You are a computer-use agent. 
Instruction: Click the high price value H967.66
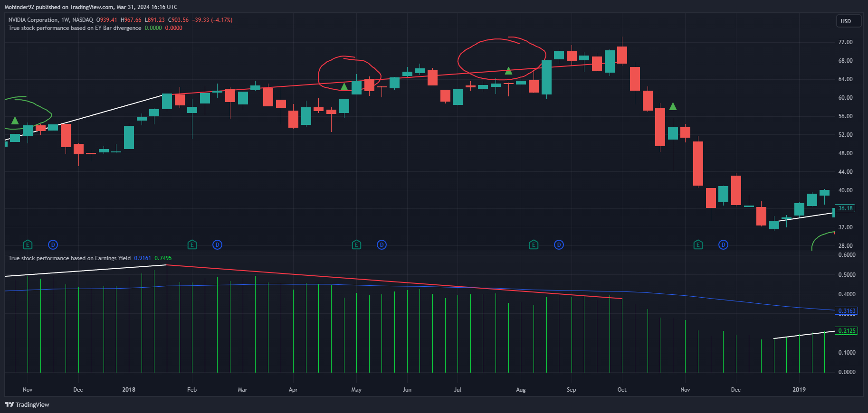pyautogui.click(x=131, y=20)
